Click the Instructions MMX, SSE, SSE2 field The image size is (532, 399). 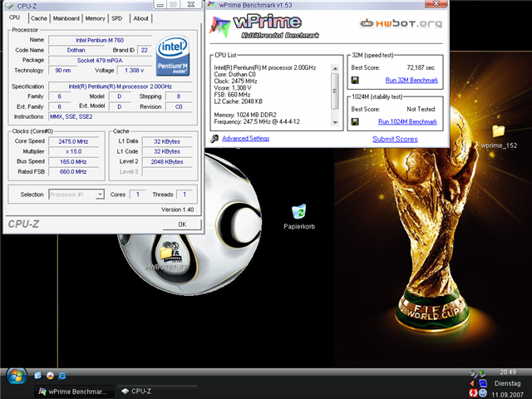(x=121, y=116)
